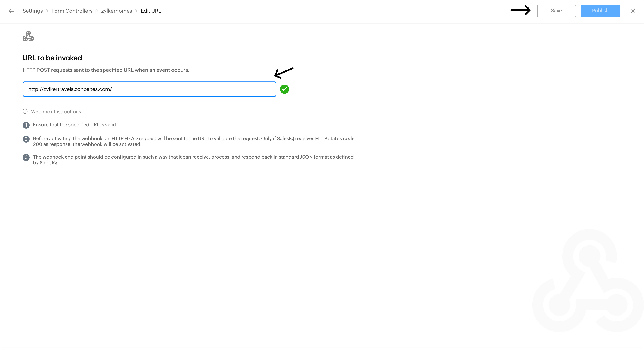
Task: Click instruction about HTTP HEAD request
Action: pos(193,141)
